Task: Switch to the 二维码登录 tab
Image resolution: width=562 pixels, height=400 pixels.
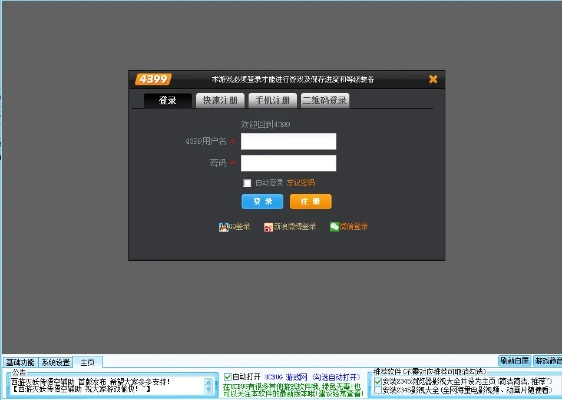Action: click(325, 100)
